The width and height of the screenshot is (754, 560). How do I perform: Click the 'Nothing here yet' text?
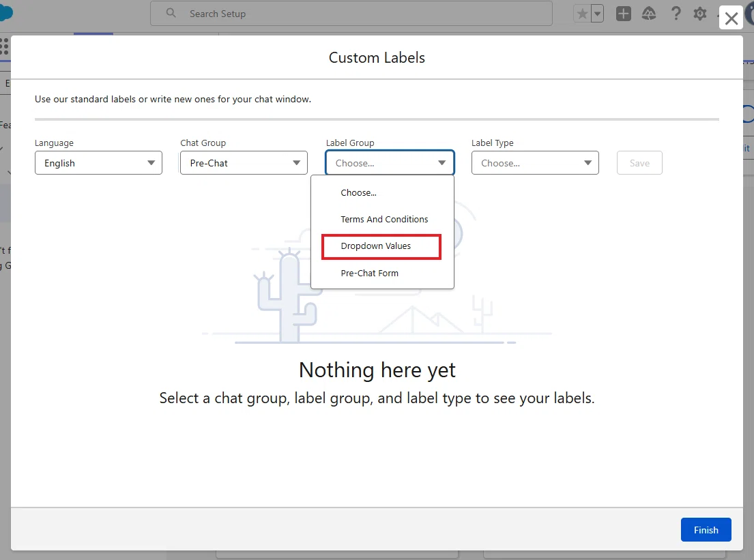377,370
